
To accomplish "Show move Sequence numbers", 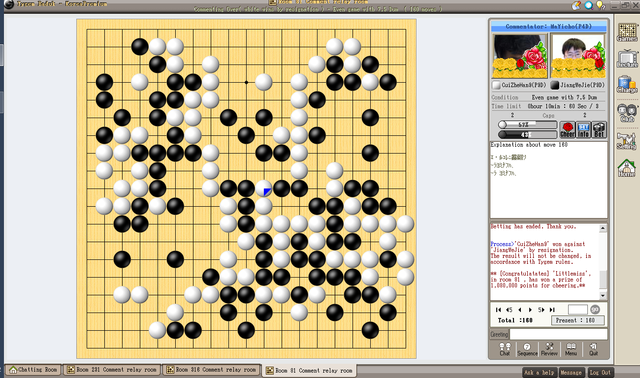I will 527,349.
